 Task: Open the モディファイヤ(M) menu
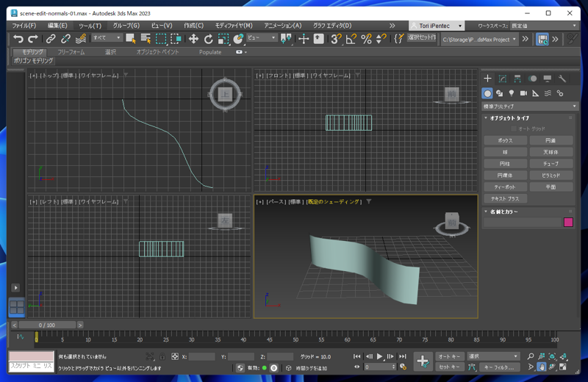pos(233,26)
